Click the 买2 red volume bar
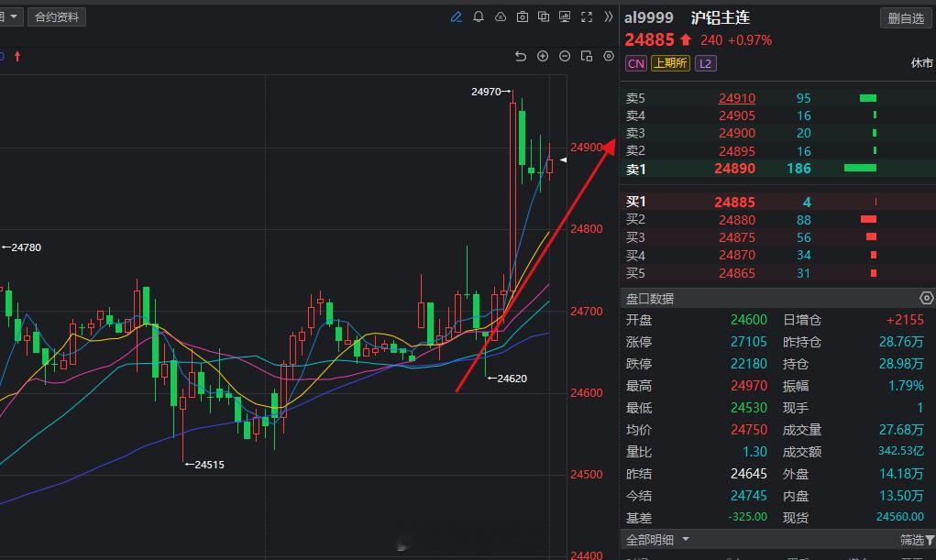This screenshot has width=936, height=560. pyautogui.click(x=868, y=220)
